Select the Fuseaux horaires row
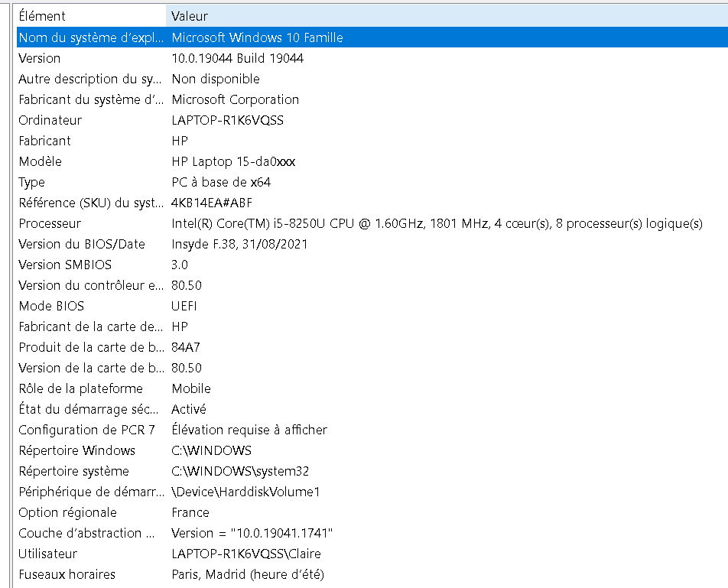728x588 pixels. click(x=372, y=574)
